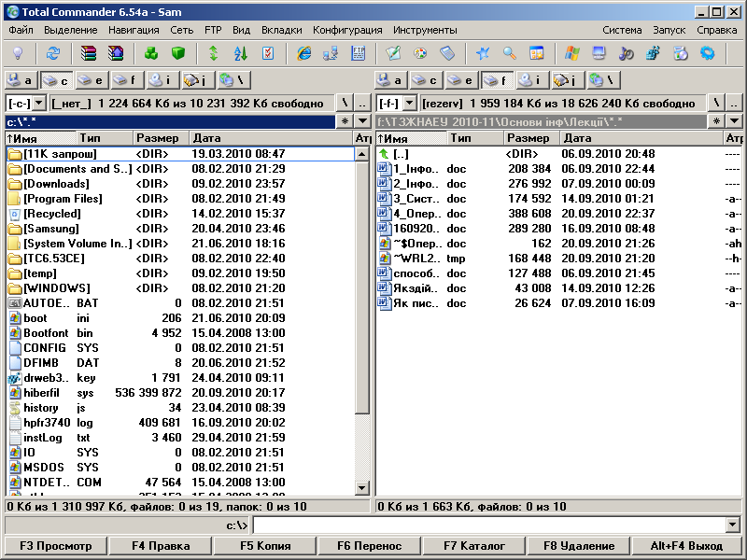The width and height of the screenshot is (747, 560).
Task: Open left panel directory history dropdown arrow
Action: (x=362, y=121)
